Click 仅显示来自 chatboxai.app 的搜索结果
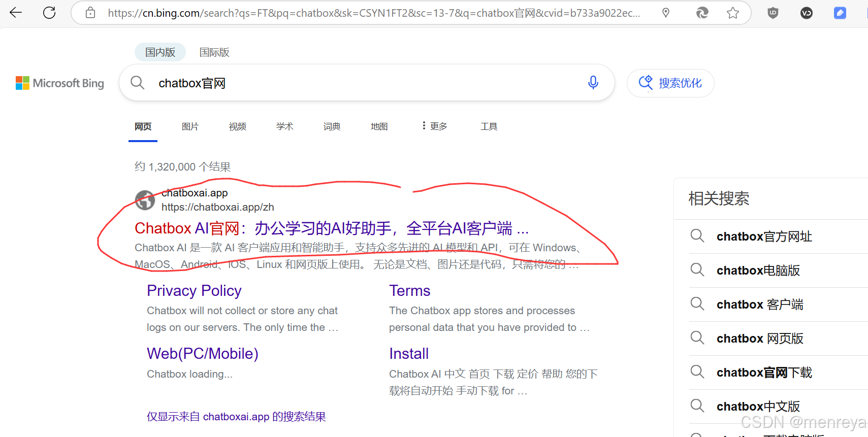 (x=236, y=417)
